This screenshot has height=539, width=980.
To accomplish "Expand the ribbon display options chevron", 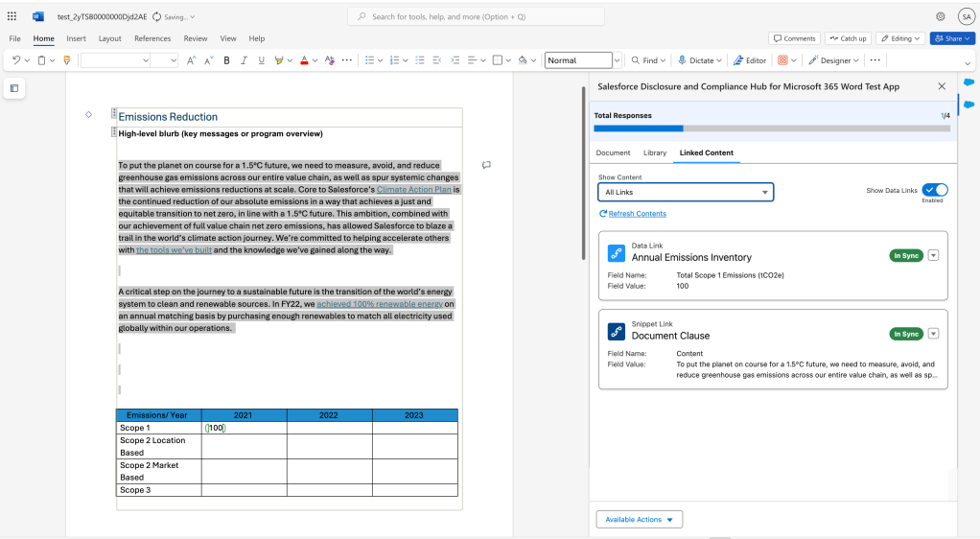I will click(x=968, y=63).
